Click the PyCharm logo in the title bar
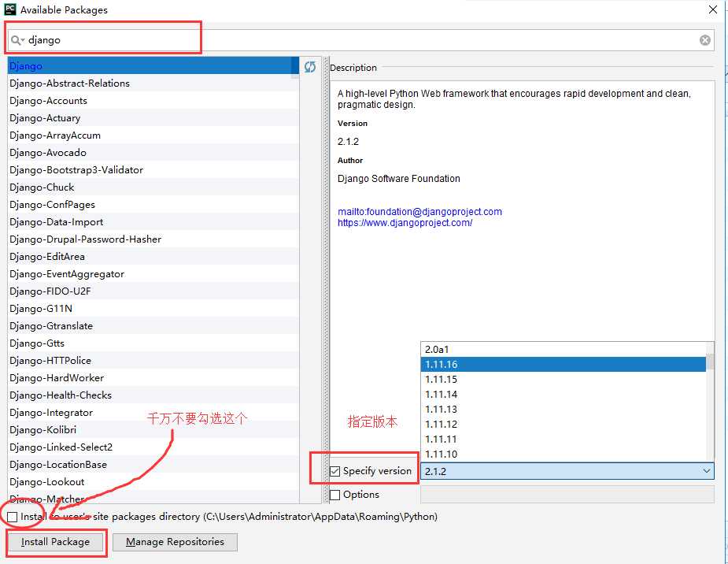The width and height of the screenshot is (728, 564). 9,9
